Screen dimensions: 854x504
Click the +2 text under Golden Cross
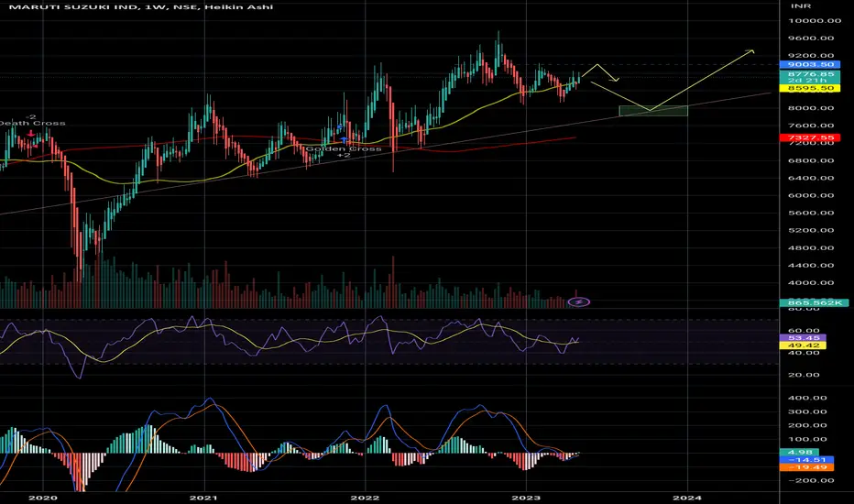coord(343,155)
